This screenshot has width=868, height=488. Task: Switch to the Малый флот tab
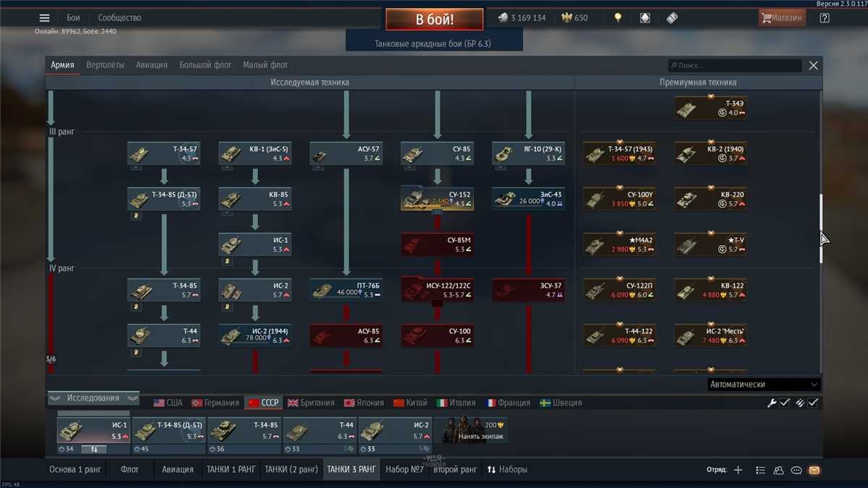click(265, 65)
